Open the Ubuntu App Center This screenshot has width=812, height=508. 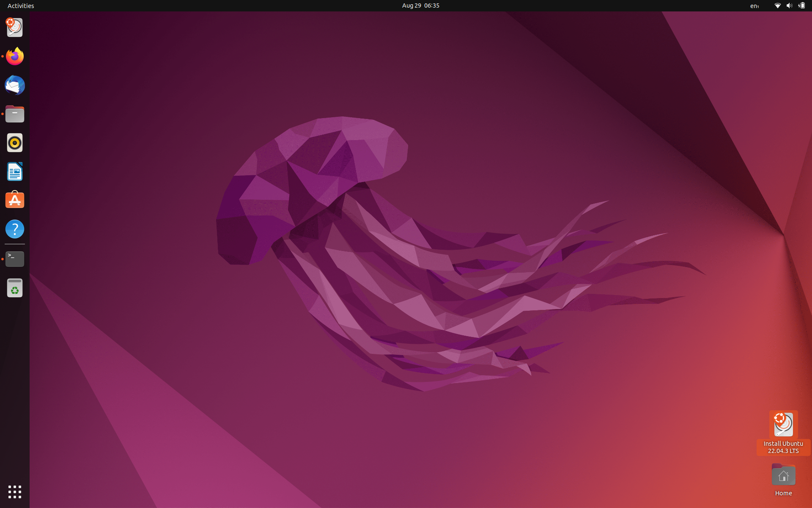(x=14, y=200)
